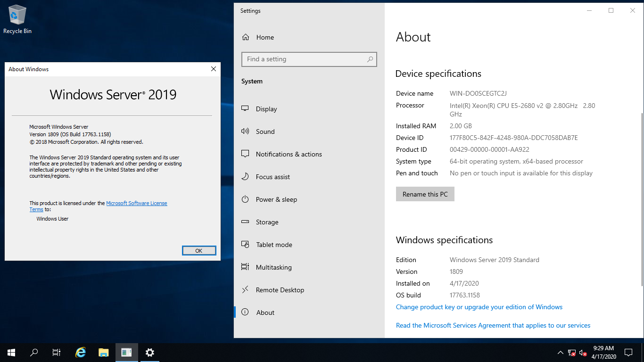644x362 pixels.
Task: Switch to Server Manager taskbar app
Action: pos(126,353)
